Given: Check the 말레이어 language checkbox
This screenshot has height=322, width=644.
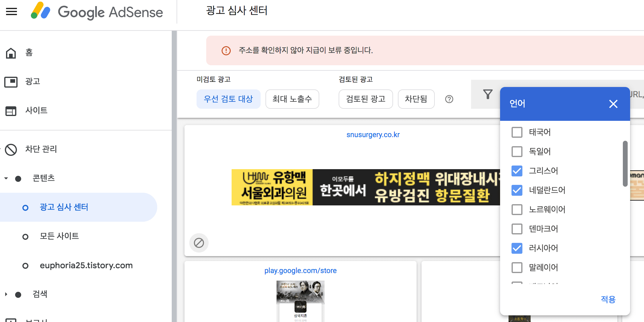Looking at the screenshot, I should [517, 267].
